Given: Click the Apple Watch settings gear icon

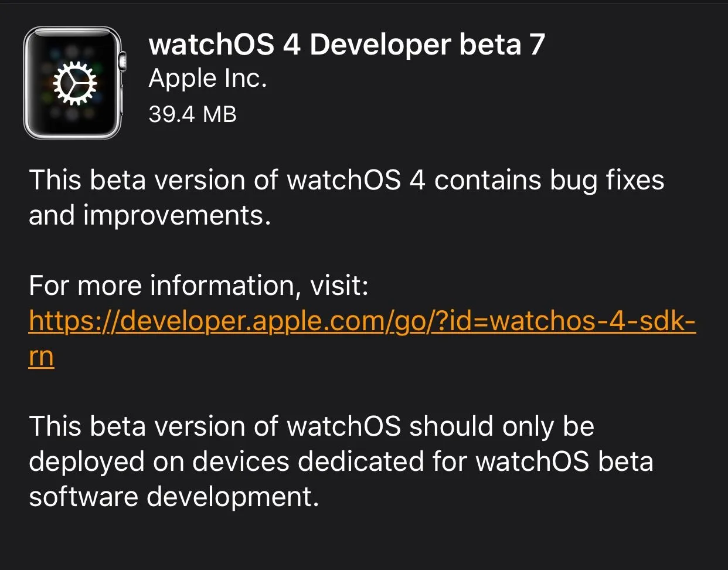Looking at the screenshot, I should pos(74,84).
